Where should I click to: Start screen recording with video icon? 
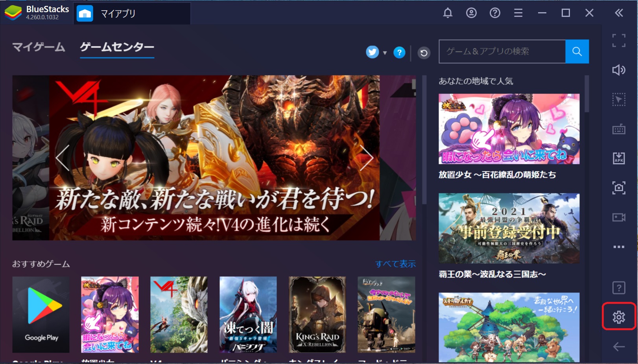coord(619,217)
